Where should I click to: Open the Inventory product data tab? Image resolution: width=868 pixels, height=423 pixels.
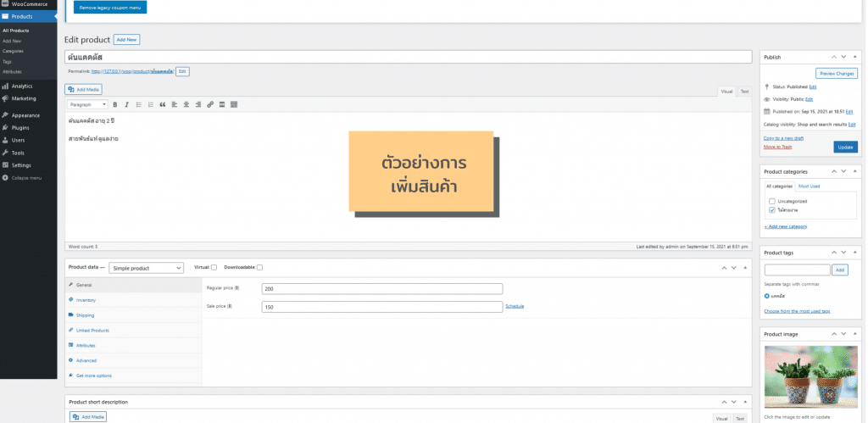click(x=86, y=300)
